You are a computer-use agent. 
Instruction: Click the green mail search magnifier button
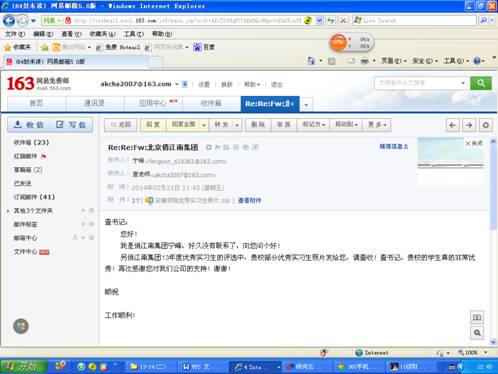[x=481, y=83]
